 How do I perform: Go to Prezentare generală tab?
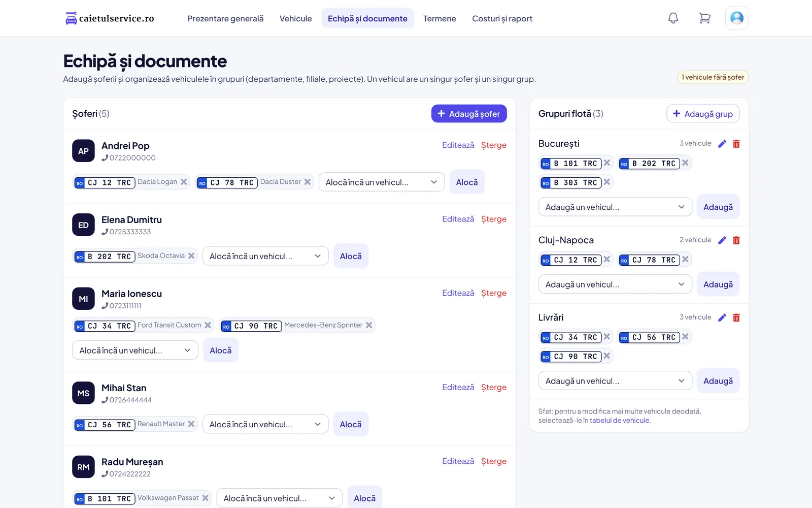point(225,18)
